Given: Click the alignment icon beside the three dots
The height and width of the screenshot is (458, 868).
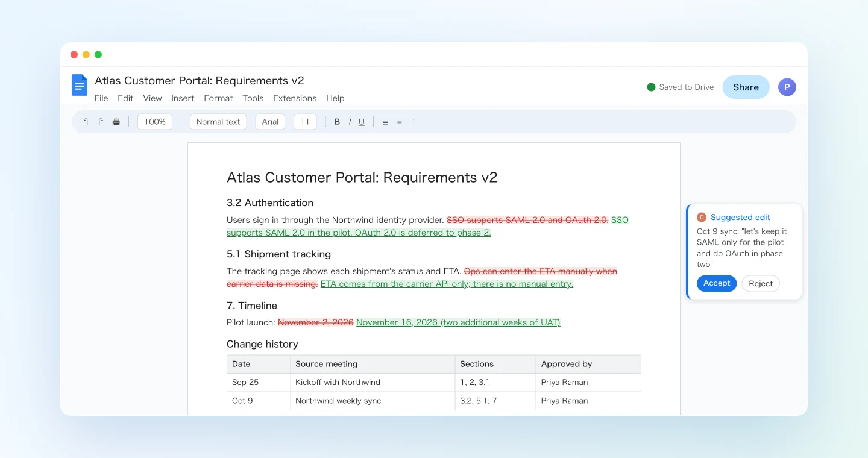Looking at the screenshot, I should tap(399, 122).
